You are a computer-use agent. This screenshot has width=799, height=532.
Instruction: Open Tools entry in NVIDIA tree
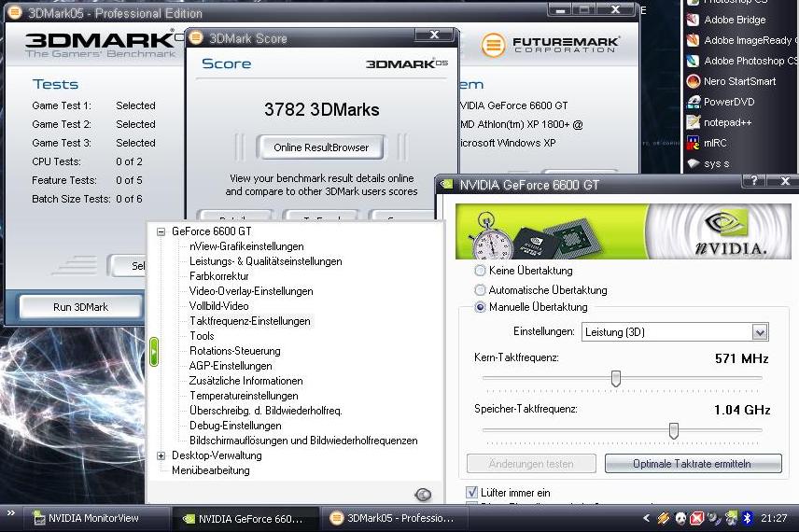[202, 336]
